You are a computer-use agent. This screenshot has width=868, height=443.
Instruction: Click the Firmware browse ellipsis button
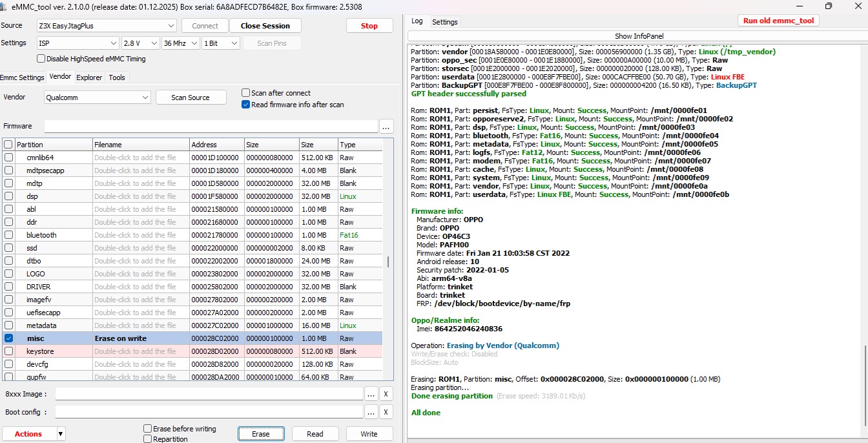(387, 126)
